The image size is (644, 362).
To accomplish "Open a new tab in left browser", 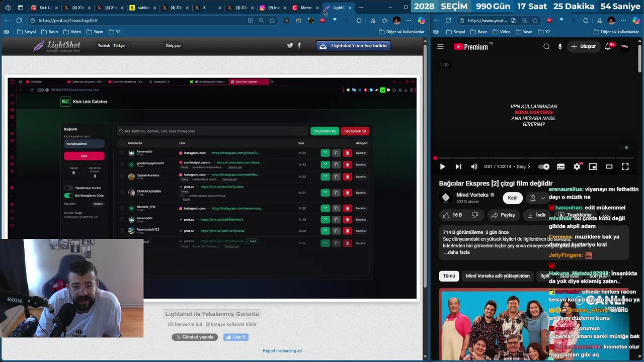I will pyautogui.click(x=361, y=8).
